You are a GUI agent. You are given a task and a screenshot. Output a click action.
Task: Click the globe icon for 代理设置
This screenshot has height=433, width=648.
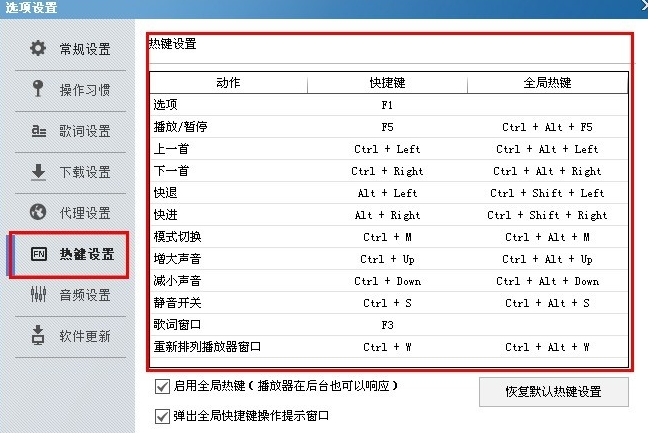[x=39, y=212]
